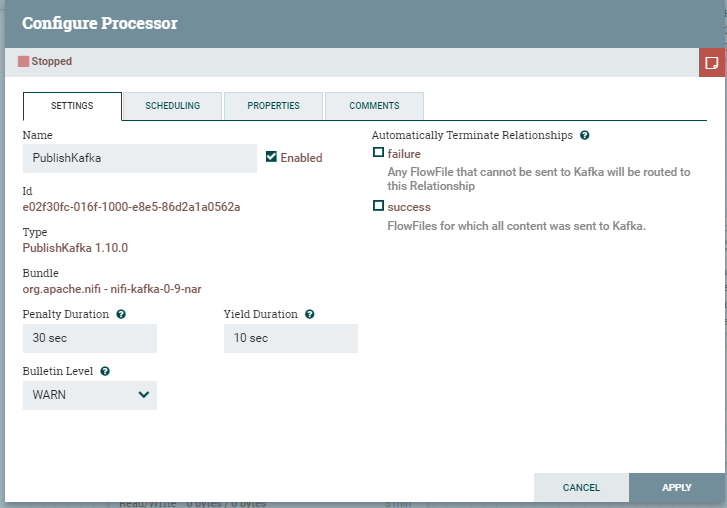This screenshot has height=508, width=727.
Task: Toggle the Enabled checkbox
Action: (x=271, y=157)
